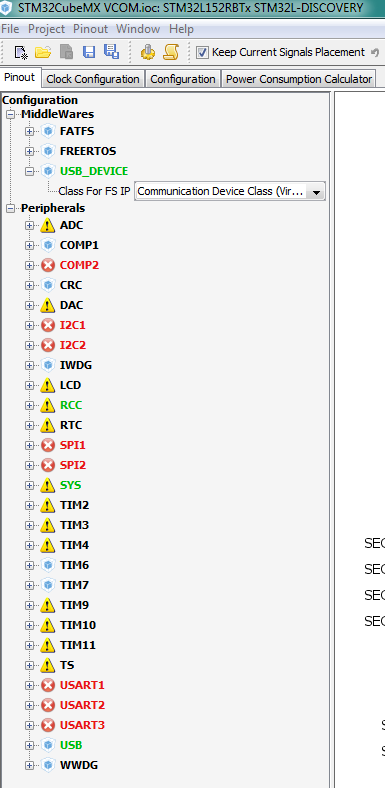Toggle Keep Current Signals Placement checkbox
This screenshot has width=390, height=788.
(202, 52)
